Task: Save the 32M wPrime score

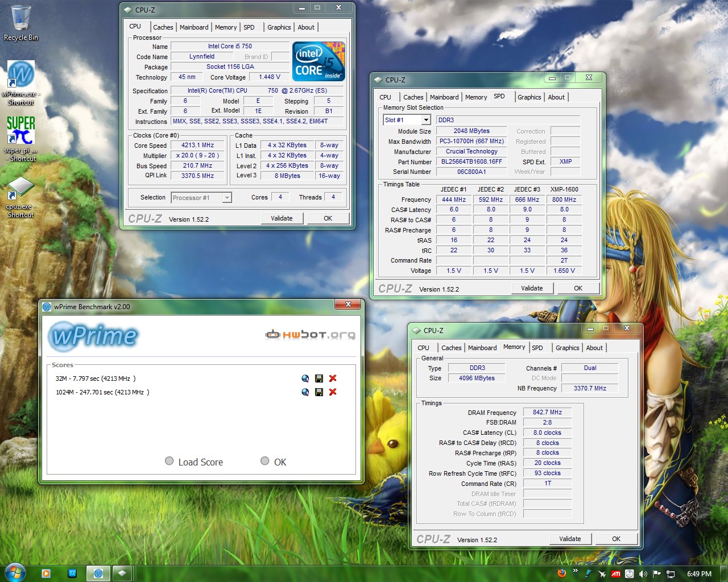Action: tap(319, 379)
